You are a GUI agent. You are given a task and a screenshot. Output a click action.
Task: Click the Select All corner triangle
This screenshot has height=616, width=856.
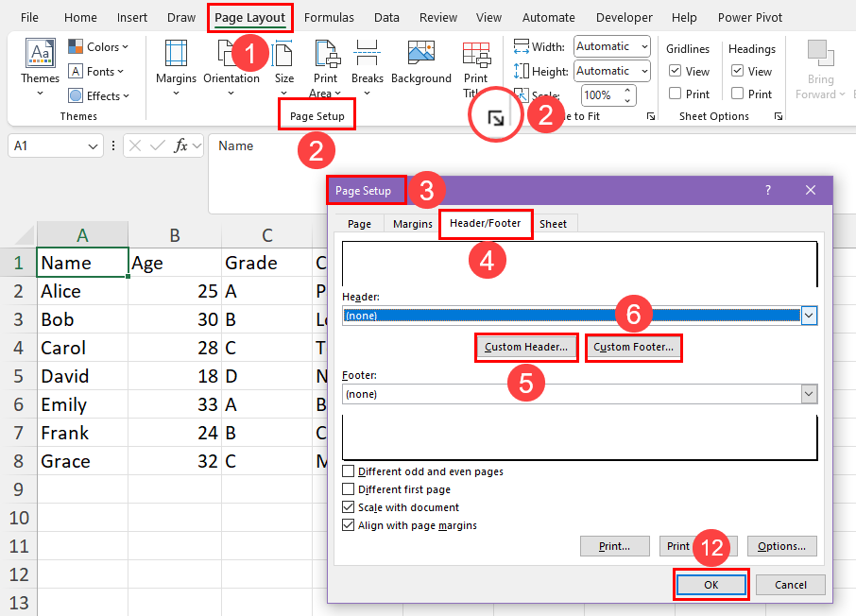click(26, 235)
